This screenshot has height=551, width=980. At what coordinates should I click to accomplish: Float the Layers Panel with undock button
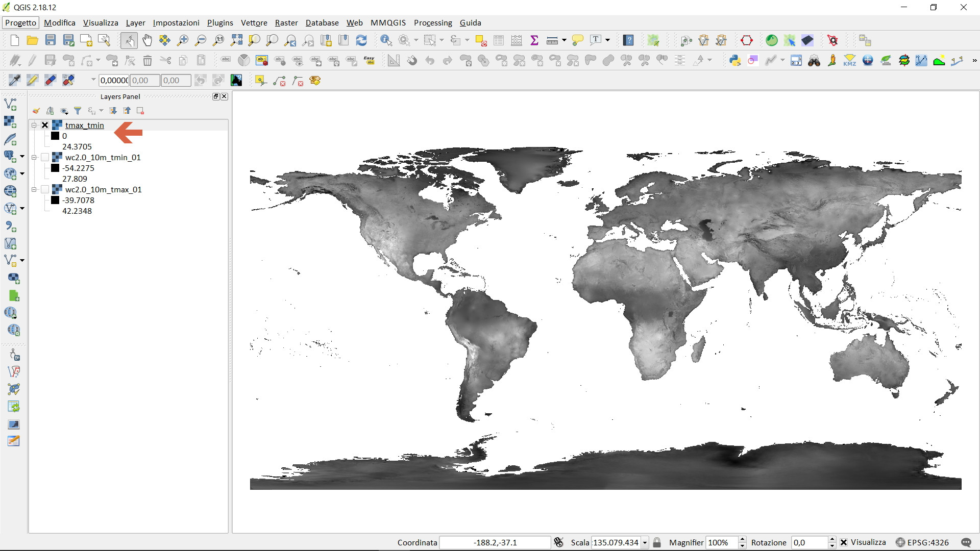(x=215, y=96)
